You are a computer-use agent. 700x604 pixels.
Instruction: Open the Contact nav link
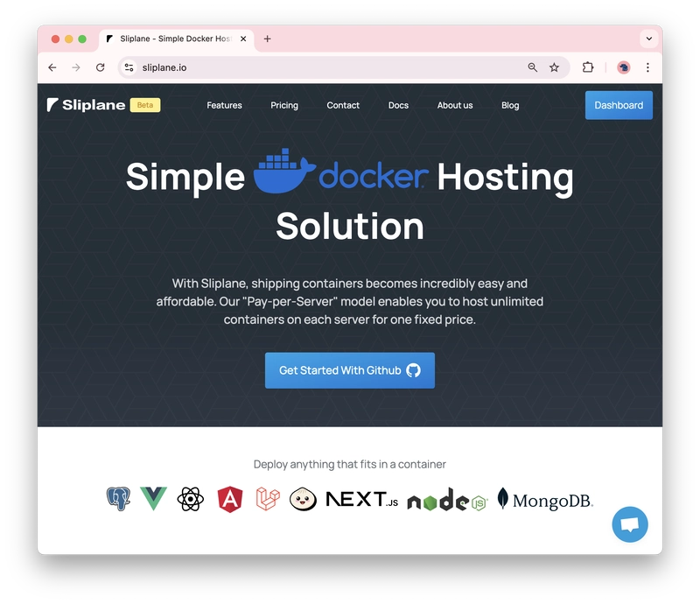pos(343,105)
